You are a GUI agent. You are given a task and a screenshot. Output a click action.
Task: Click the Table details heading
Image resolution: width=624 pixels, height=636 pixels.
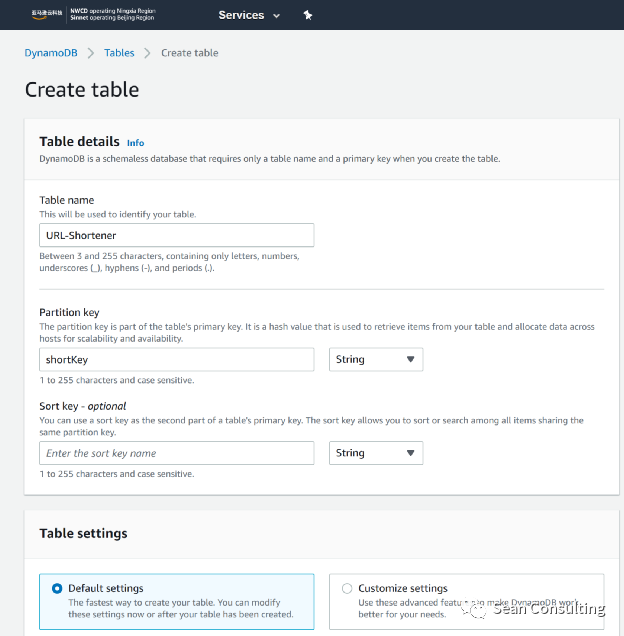(x=80, y=141)
